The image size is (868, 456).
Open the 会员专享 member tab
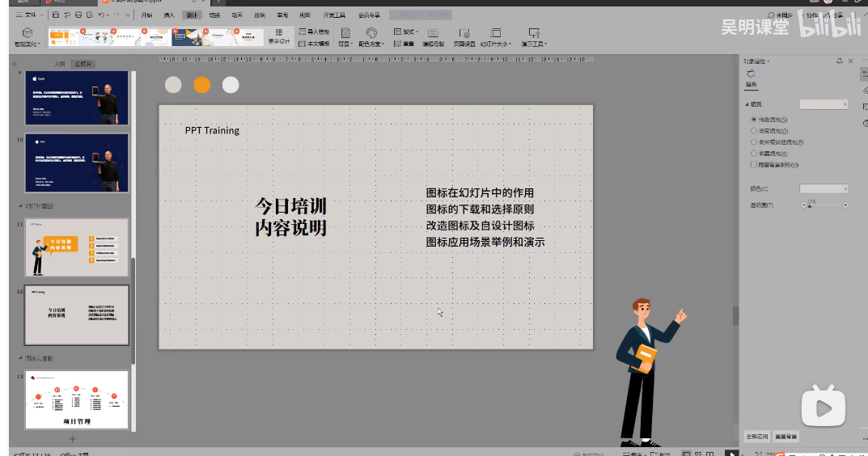tap(369, 15)
